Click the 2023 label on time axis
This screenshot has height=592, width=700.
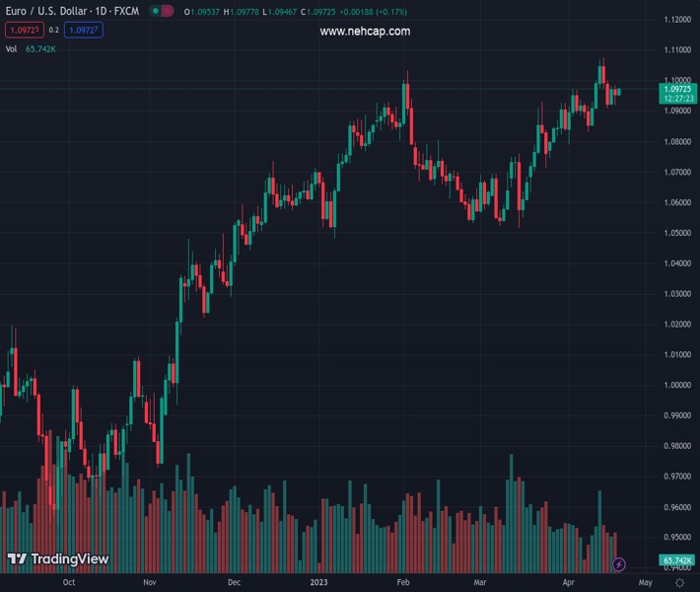coord(318,582)
